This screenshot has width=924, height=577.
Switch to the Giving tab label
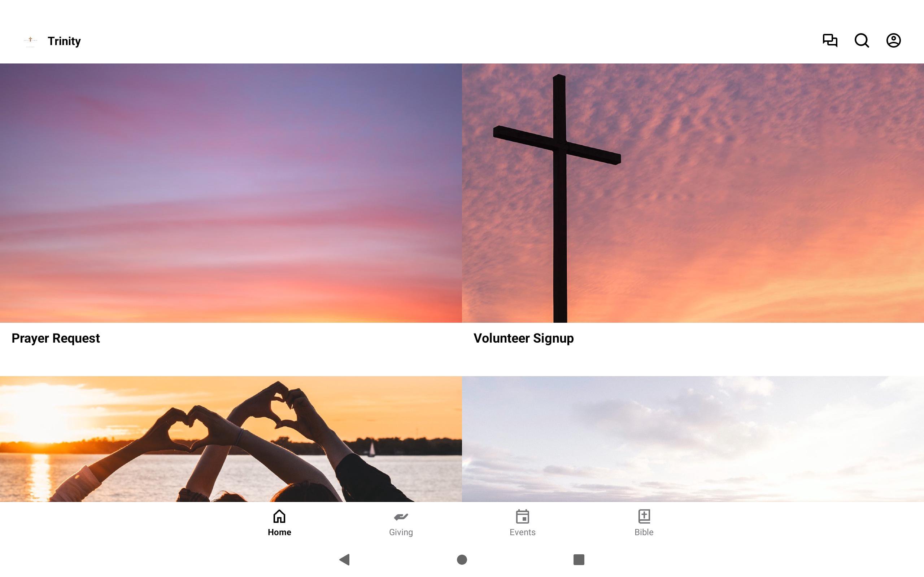click(x=401, y=532)
